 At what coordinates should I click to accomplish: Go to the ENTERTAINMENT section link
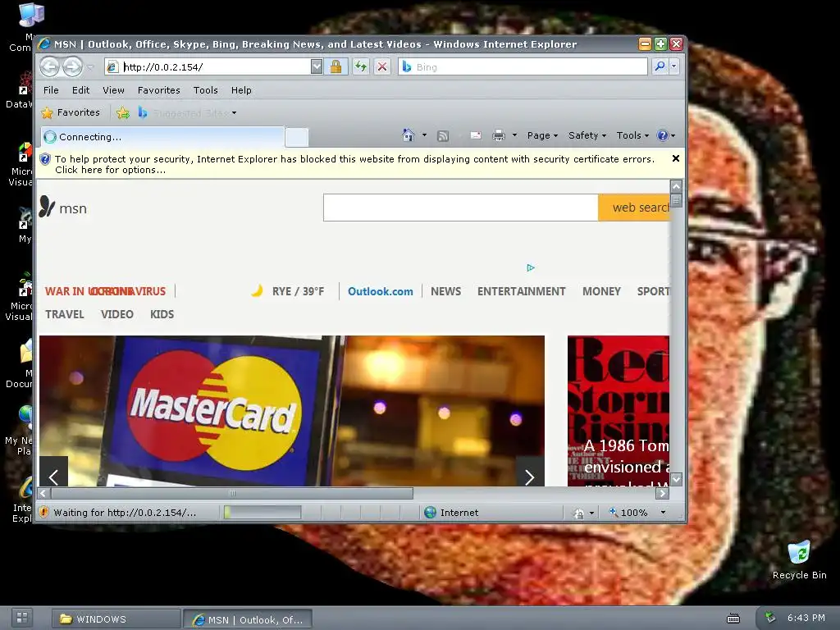tap(521, 291)
